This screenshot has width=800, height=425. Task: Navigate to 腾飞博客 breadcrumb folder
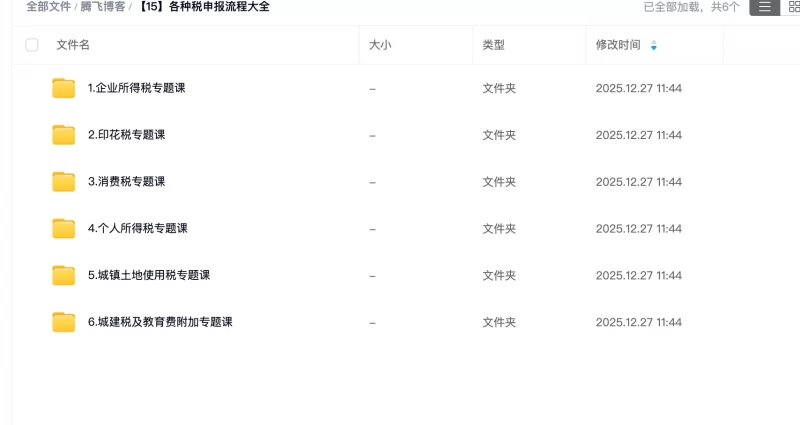pos(102,7)
